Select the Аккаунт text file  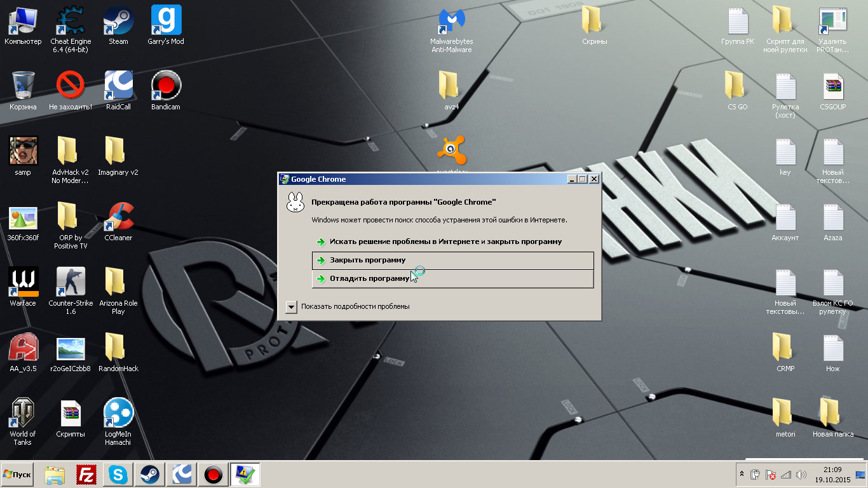click(x=785, y=222)
